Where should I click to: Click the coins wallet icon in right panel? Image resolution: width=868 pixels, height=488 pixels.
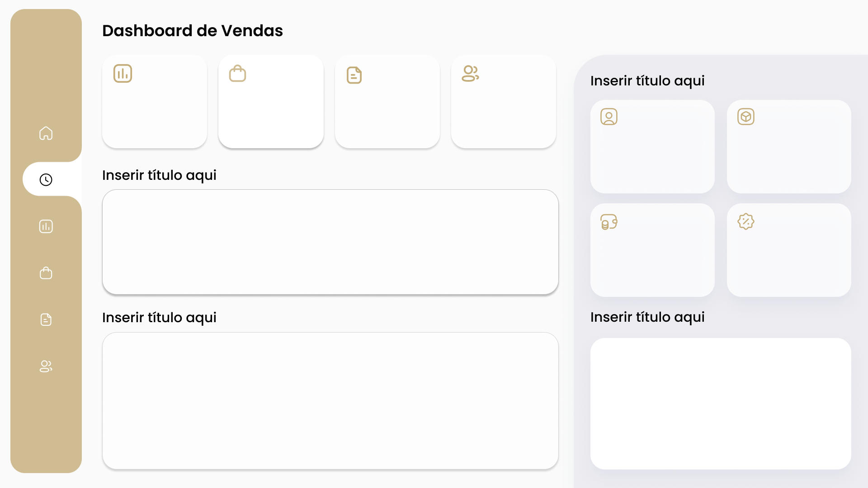click(609, 222)
